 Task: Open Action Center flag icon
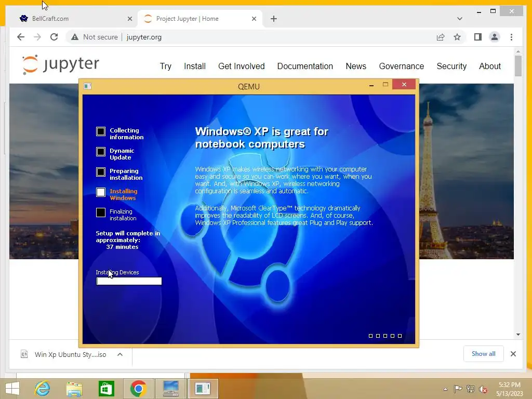click(x=458, y=389)
